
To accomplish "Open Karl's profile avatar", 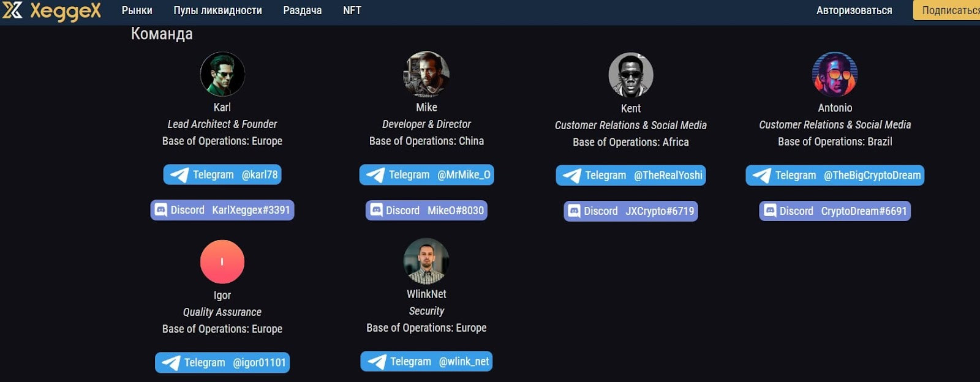I will point(222,74).
